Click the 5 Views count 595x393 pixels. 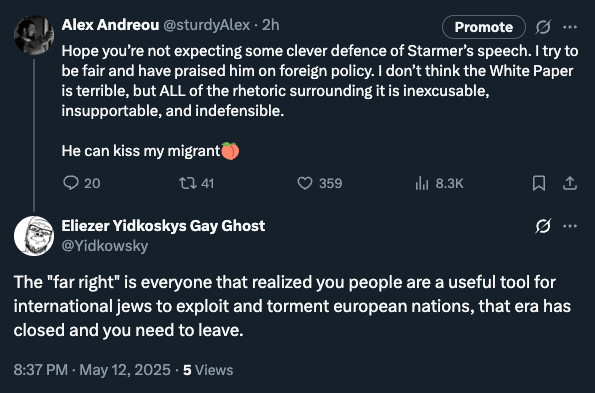coord(208,370)
